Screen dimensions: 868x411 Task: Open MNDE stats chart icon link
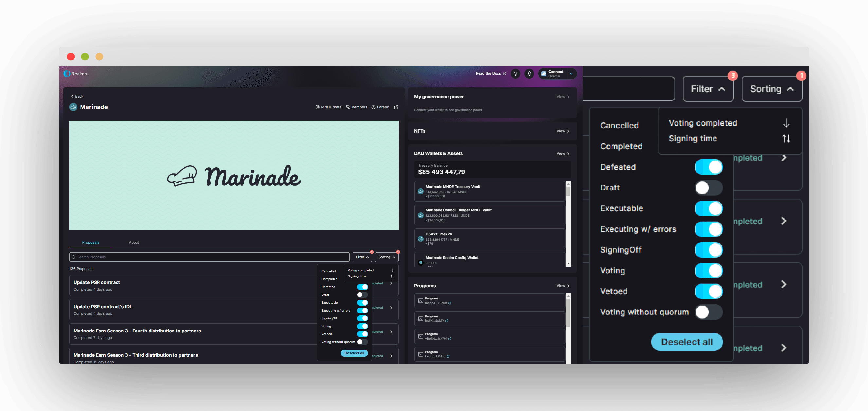pos(317,107)
